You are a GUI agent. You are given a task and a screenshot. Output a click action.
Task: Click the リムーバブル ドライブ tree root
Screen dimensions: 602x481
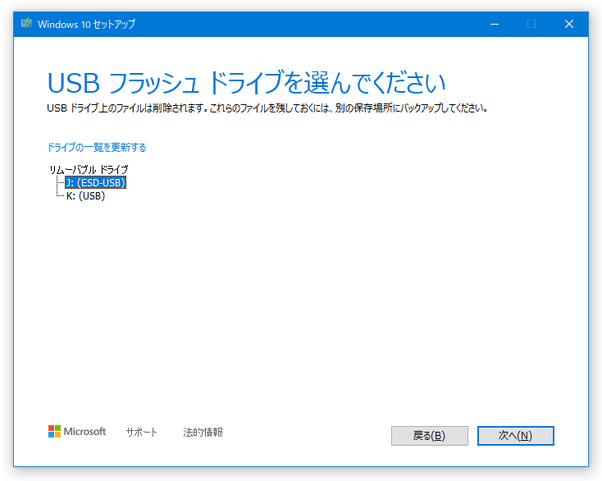89,169
